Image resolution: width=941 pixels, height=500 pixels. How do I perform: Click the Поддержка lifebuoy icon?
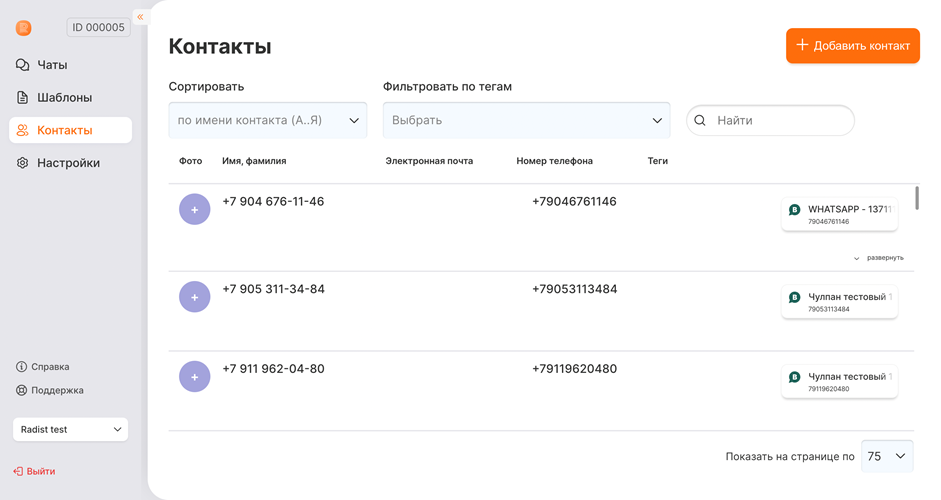[x=21, y=390]
